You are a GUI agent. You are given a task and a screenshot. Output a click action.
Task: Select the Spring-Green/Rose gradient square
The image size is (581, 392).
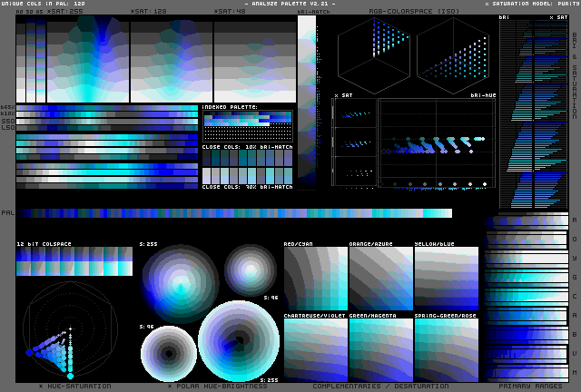coord(446,349)
